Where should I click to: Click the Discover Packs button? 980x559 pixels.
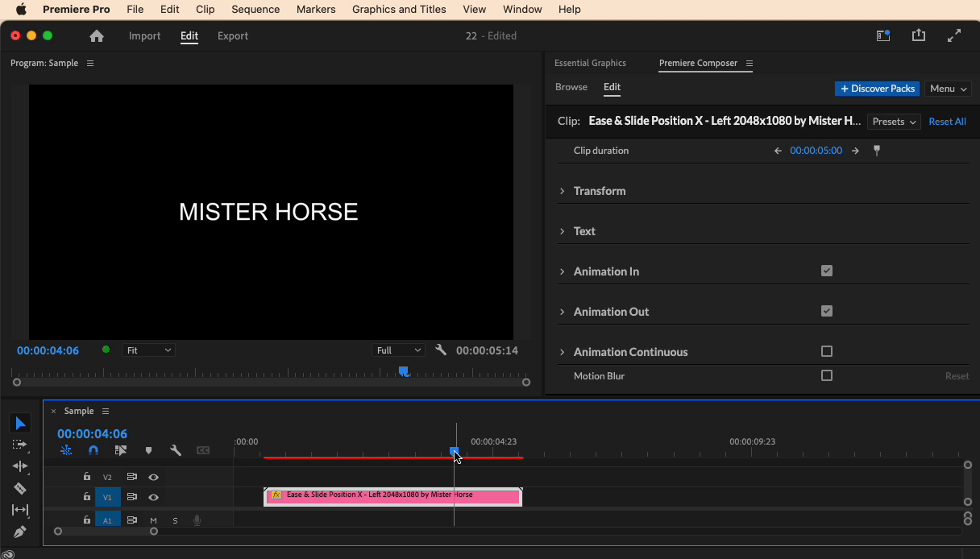pyautogui.click(x=877, y=89)
